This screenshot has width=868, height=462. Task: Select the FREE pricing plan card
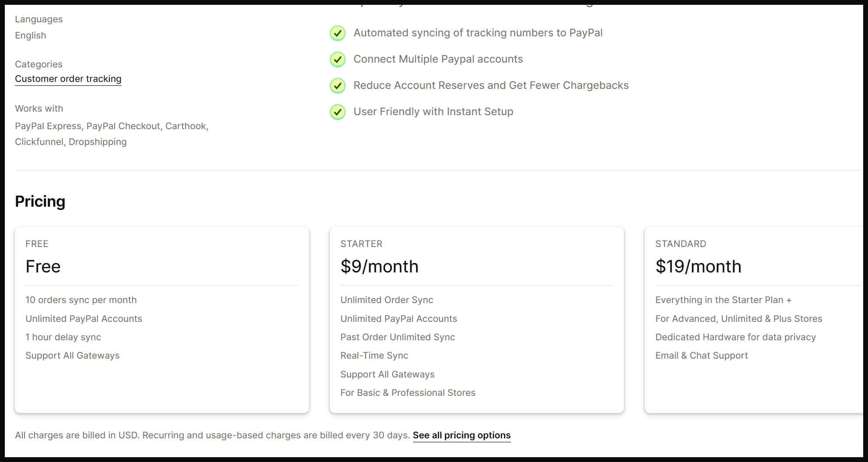pos(162,319)
